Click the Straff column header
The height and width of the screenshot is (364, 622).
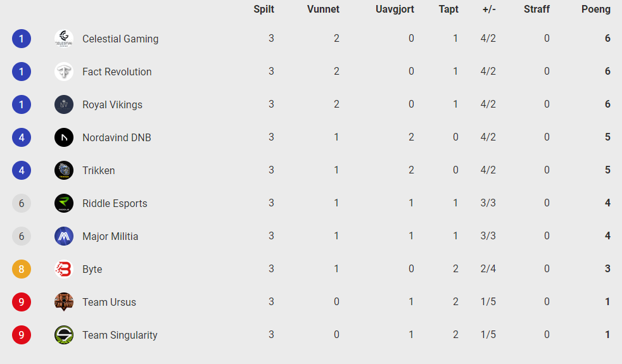(536, 9)
